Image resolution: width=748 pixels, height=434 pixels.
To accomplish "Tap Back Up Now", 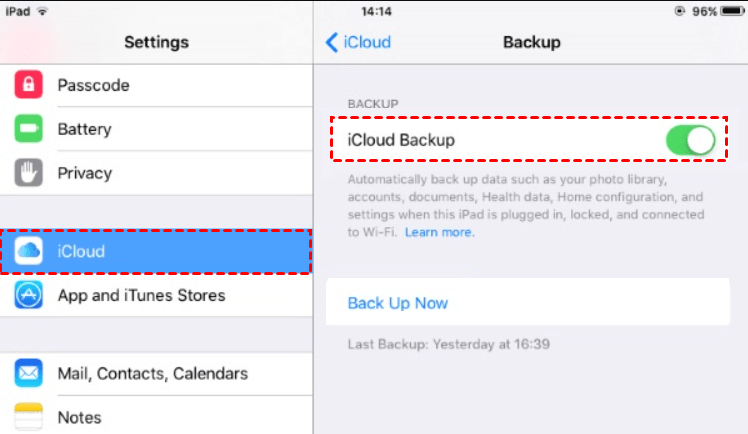I will [x=397, y=303].
